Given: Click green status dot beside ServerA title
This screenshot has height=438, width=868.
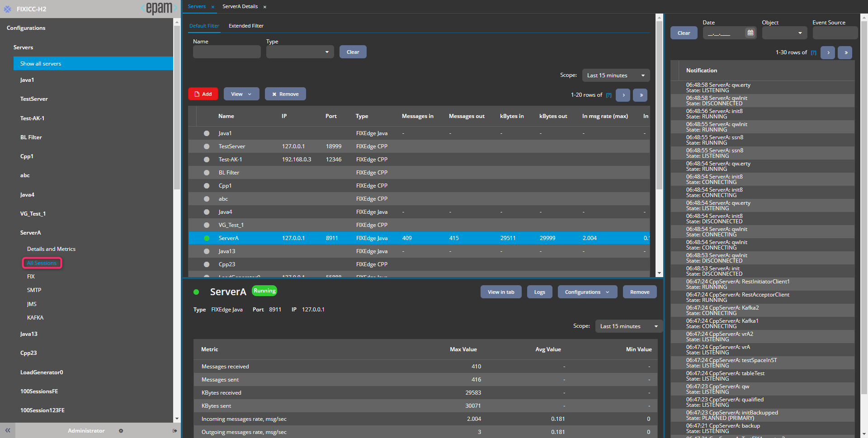Looking at the screenshot, I should pyautogui.click(x=196, y=292).
